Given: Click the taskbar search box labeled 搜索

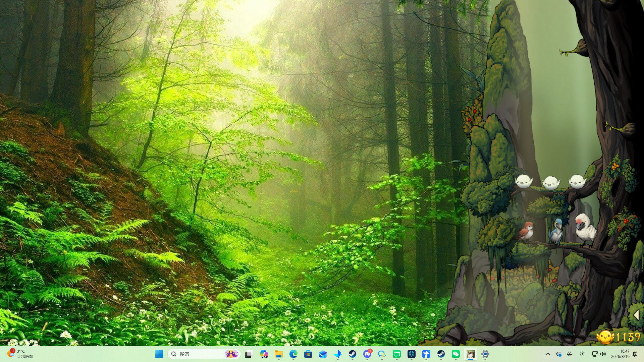Looking at the screenshot, I should pyautogui.click(x=204, y=354).
